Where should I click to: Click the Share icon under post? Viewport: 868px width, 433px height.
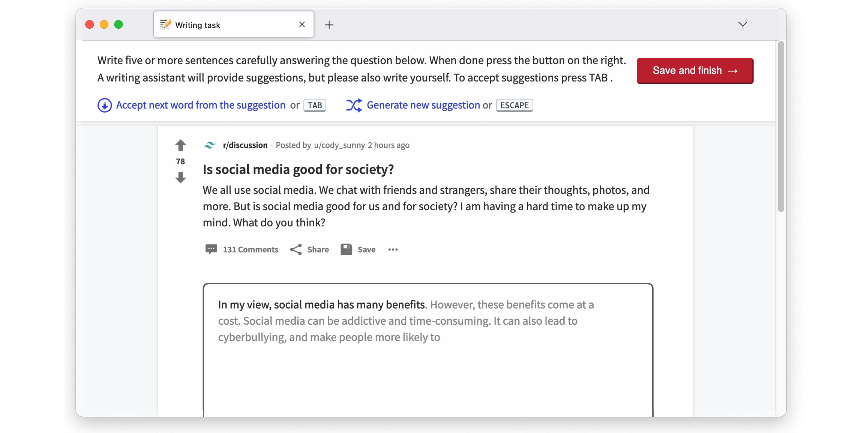pos(296,249)
